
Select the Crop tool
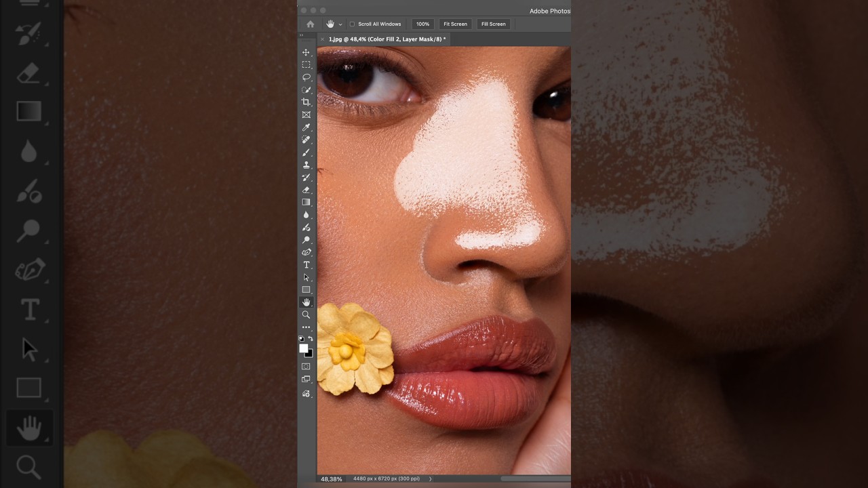[x=306, y=102]
